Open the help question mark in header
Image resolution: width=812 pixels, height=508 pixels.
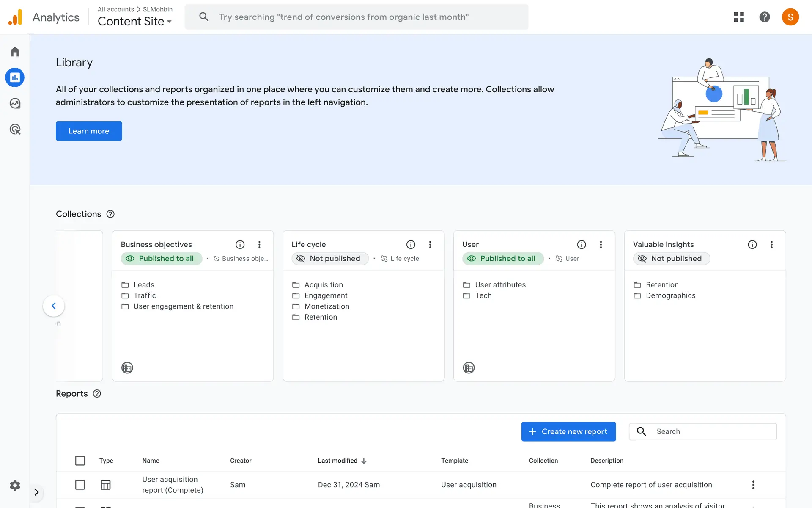point(764,17)
